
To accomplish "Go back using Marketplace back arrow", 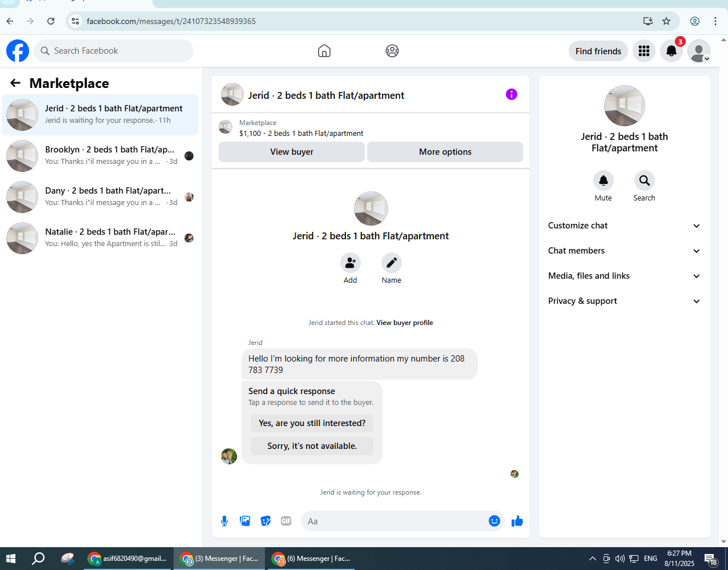I will point(15,83).
